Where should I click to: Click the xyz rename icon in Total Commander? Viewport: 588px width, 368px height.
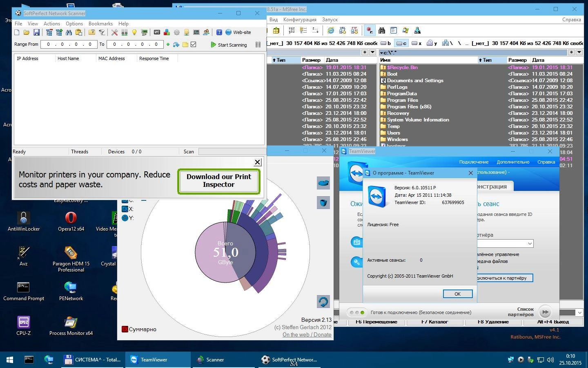(x=292, y=31)
